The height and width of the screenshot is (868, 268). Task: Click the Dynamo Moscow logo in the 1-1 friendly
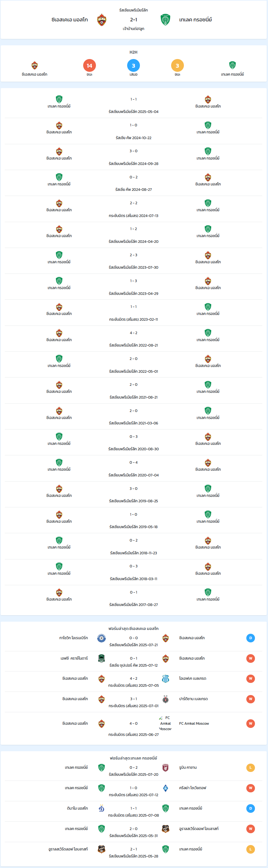point(101,808)
